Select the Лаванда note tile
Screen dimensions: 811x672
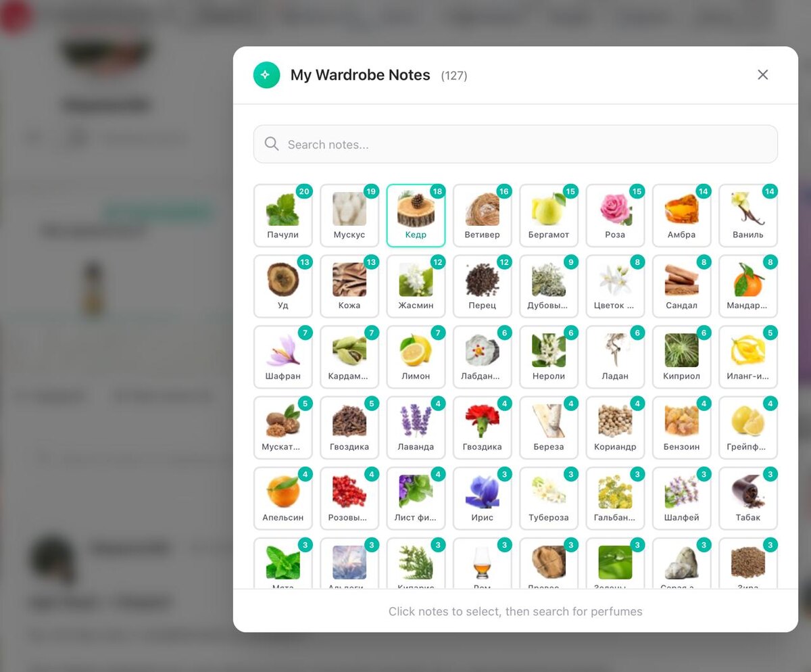[x=416, y=427]
